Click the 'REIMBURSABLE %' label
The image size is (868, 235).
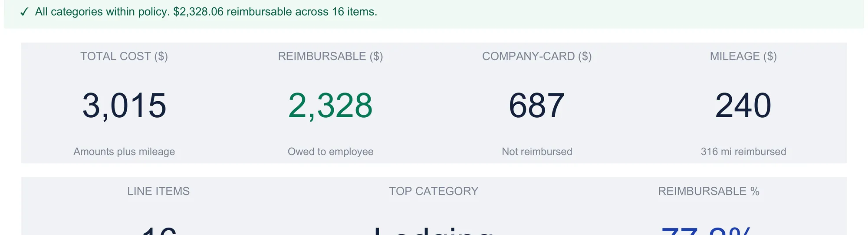click(709, 191)
